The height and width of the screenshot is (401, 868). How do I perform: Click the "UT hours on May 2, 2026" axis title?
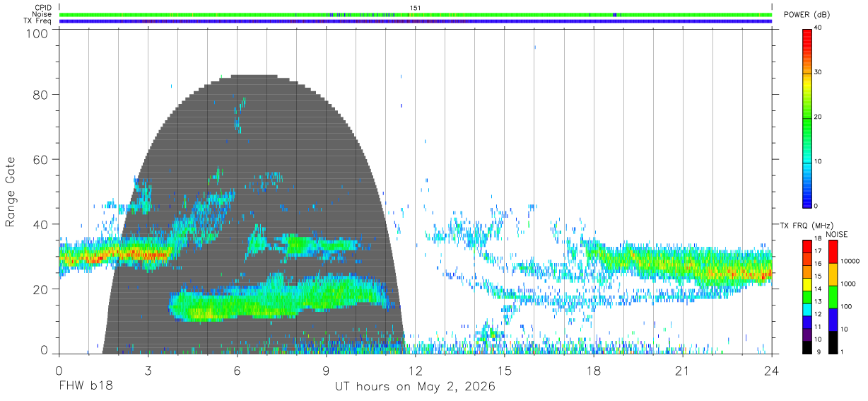(x=416, y=387)
